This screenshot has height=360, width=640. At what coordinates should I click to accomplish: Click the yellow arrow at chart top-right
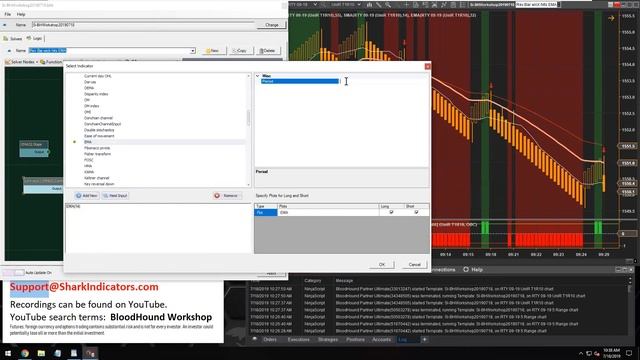(611, 18)
